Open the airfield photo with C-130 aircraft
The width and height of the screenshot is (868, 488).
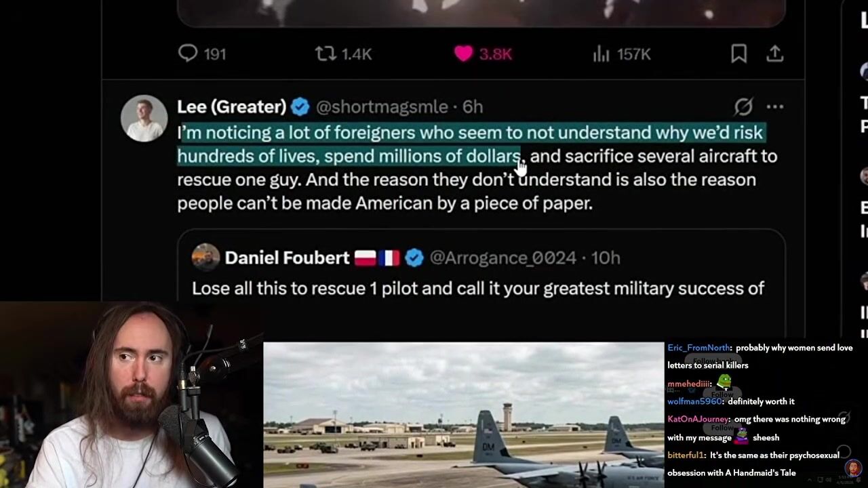coord(463,415)
